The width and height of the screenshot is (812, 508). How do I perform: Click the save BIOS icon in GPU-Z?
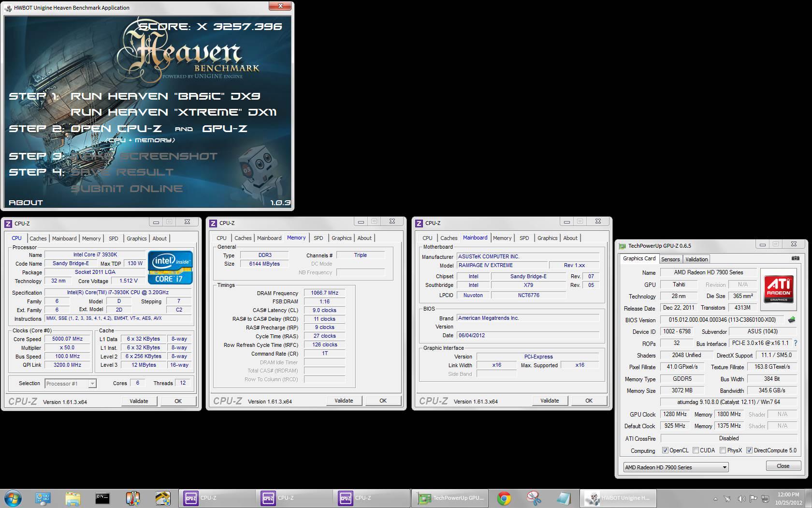[x=792, y=320]
